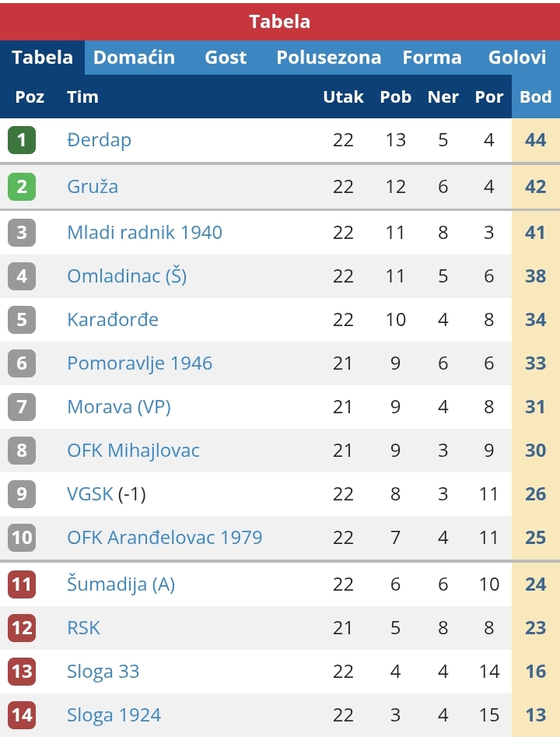Show the Forma tab
Viewport: 560px width, 737px height.
coord(432,58)
